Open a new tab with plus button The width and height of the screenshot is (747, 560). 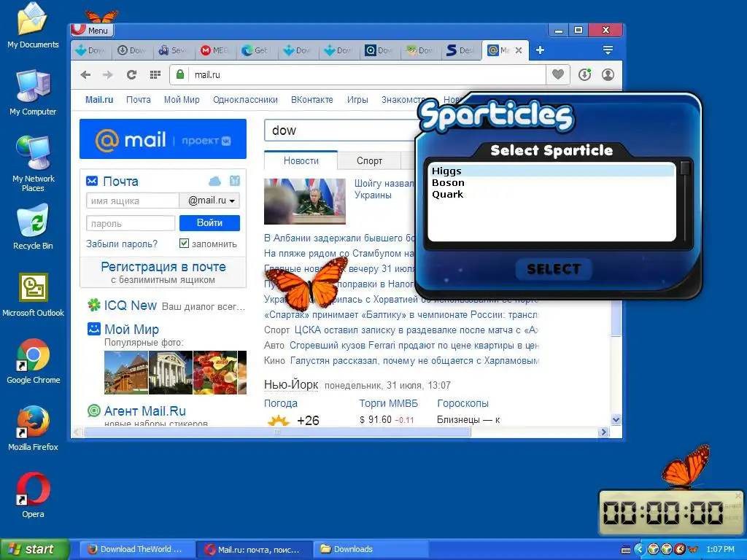[x=540, y=50]
